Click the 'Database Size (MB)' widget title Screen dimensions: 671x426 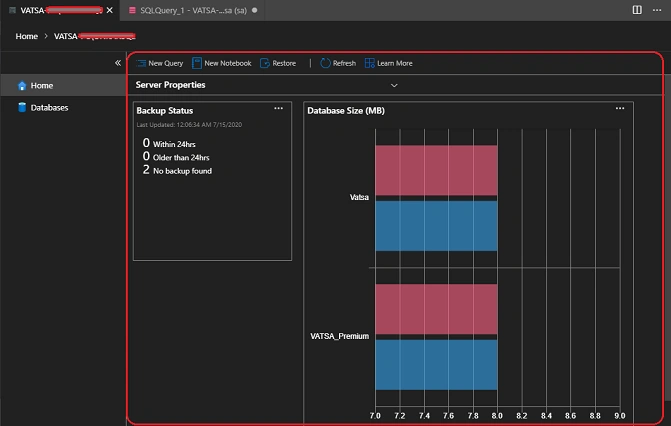(346, 110)
